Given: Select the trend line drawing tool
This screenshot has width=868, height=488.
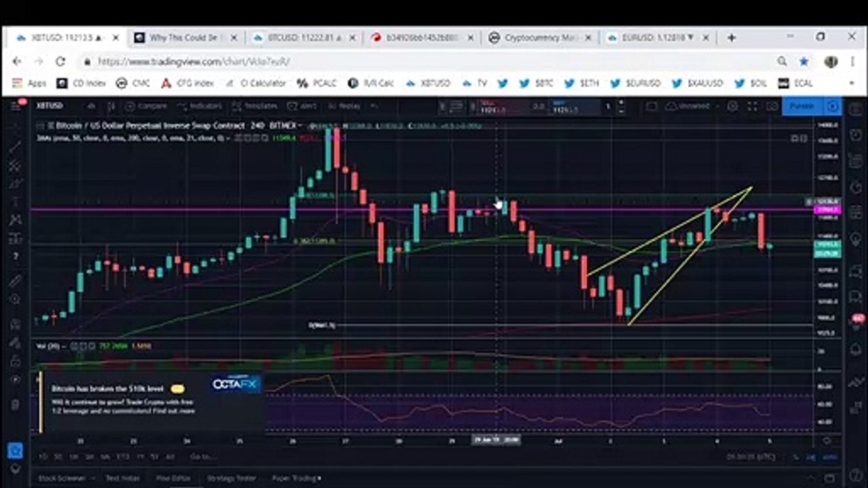Looking at the screenshot, I should pyautogui.click(x=15, y=146).
